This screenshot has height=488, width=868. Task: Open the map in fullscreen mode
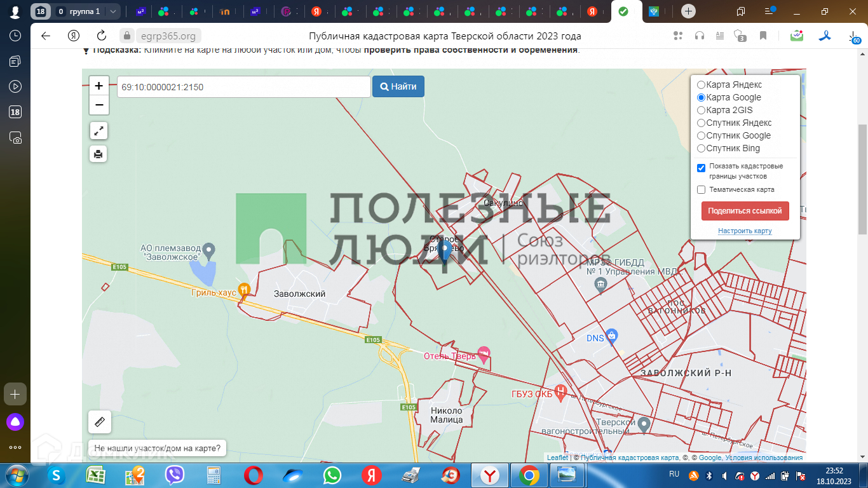[x=98, y=131]
